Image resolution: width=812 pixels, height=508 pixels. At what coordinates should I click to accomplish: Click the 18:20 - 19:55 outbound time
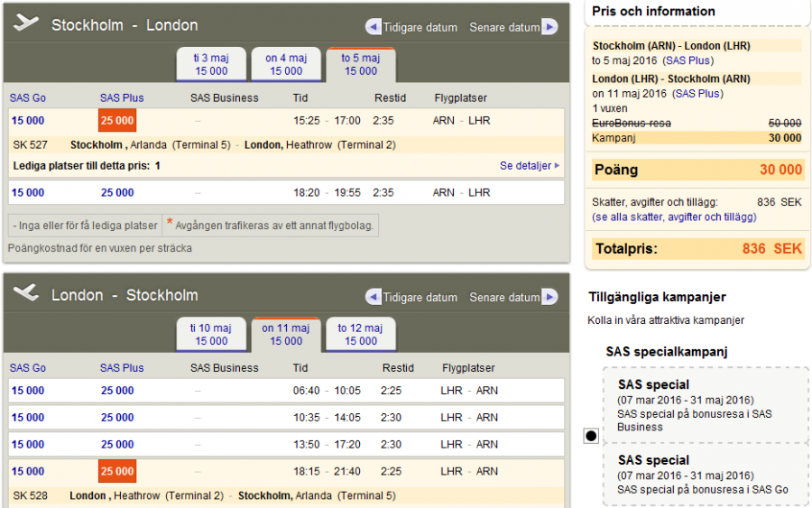(327, 192)
